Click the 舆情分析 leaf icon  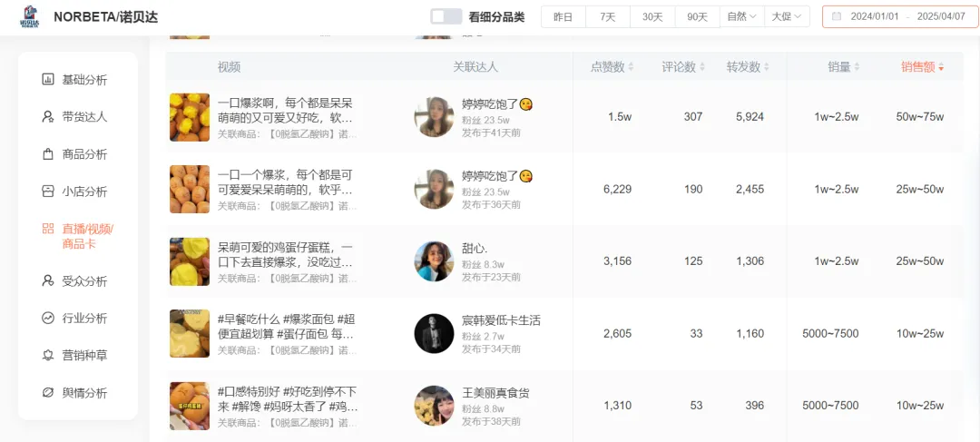[x=48, y=393]
